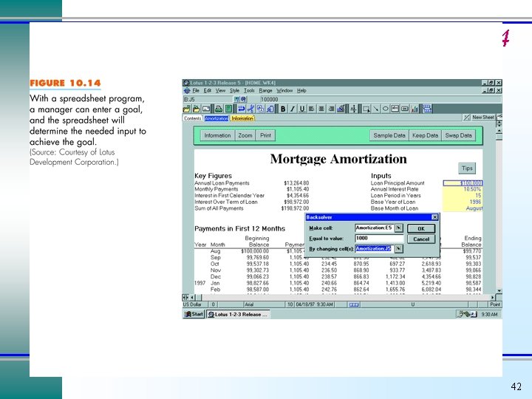
Task: Click the last icon in the toolbar
Action: pos(426,109)
